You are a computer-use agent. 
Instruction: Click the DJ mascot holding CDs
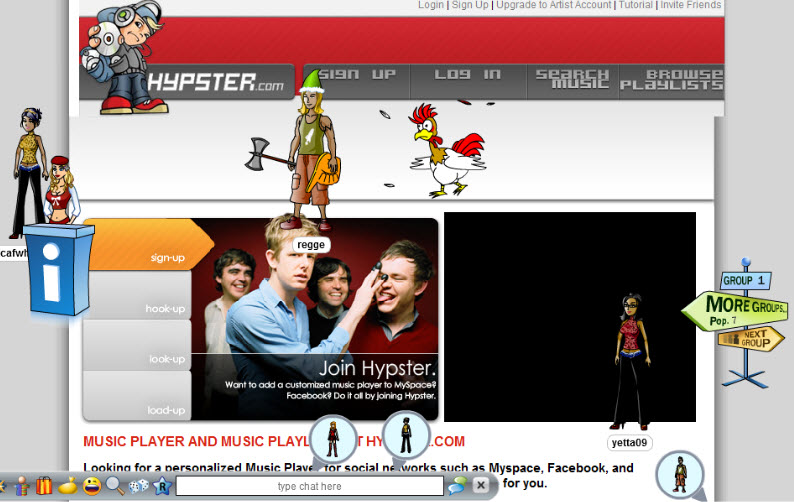point(124,57)
